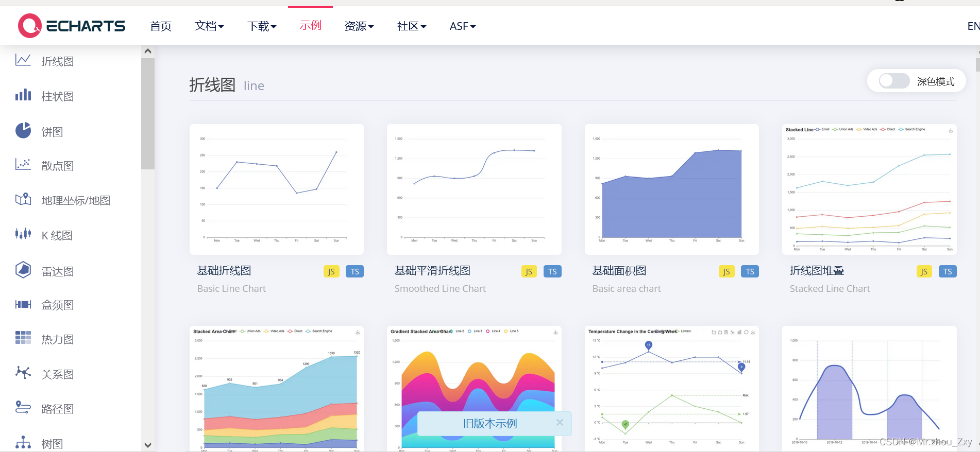
Task: Open Smoothed Line Chart thumbnail
Action: [x=474, y=189]
